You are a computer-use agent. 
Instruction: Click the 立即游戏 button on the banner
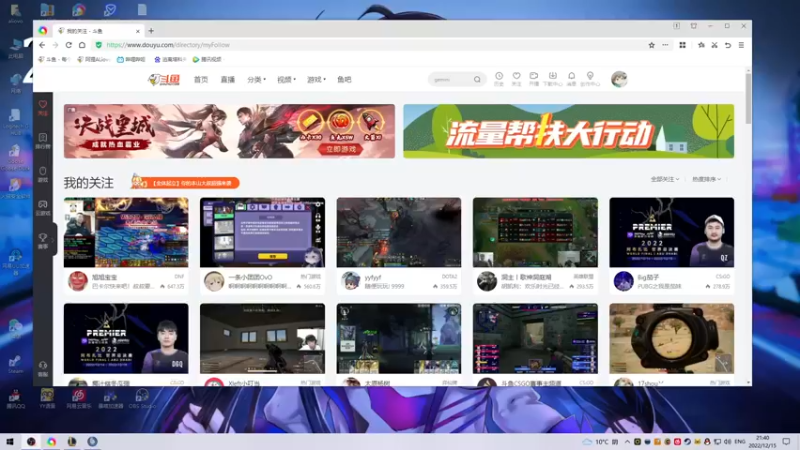(341, 149)
